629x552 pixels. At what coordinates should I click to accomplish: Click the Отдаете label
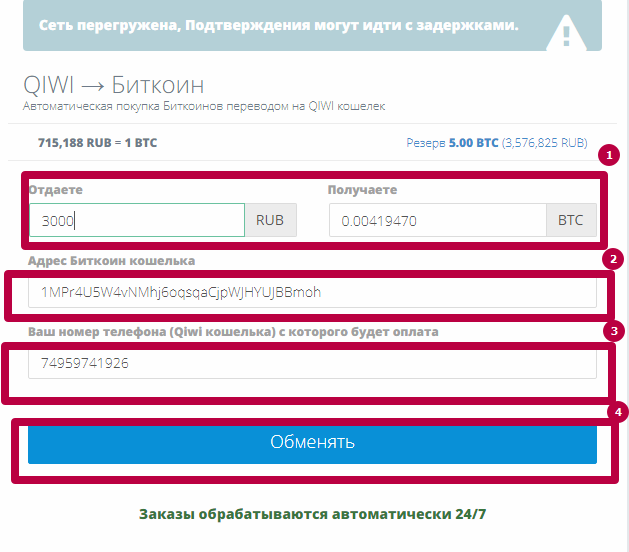(x=56, y=190)
